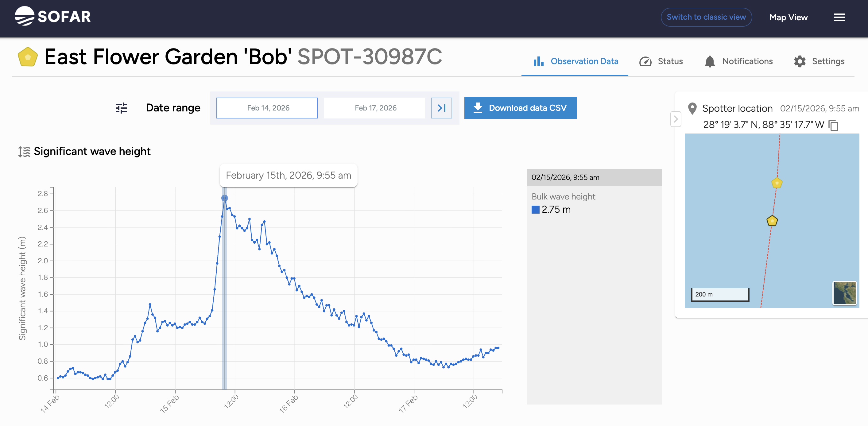The image size is (868, 426).
Task: Click the skip-forward arrow next to date fields
Action: 441,108
